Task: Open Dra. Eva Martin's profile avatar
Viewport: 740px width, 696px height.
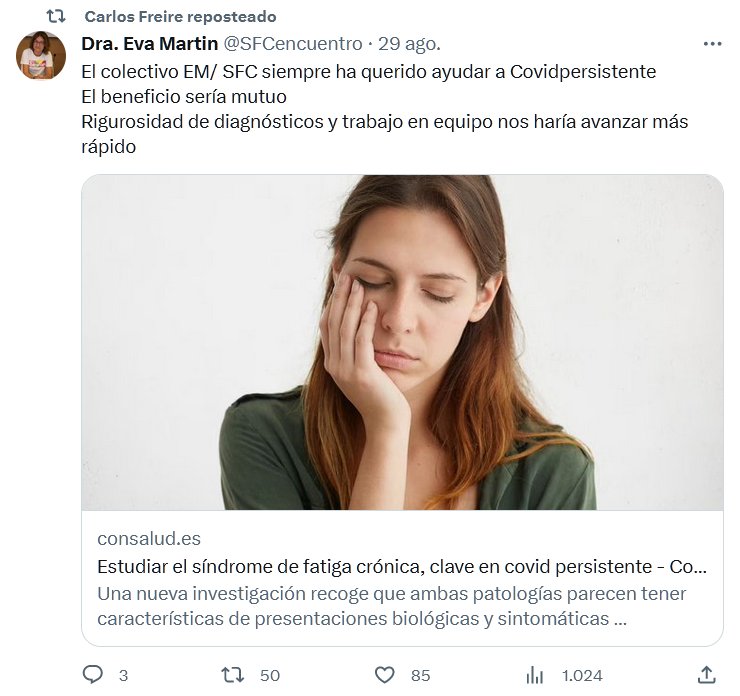Action: click(41, 55)
